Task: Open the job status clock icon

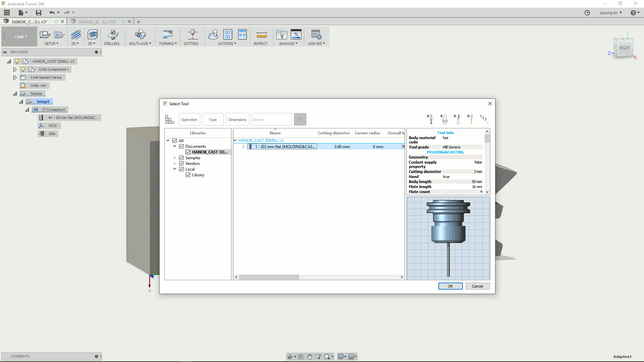Action: point(587,13)
